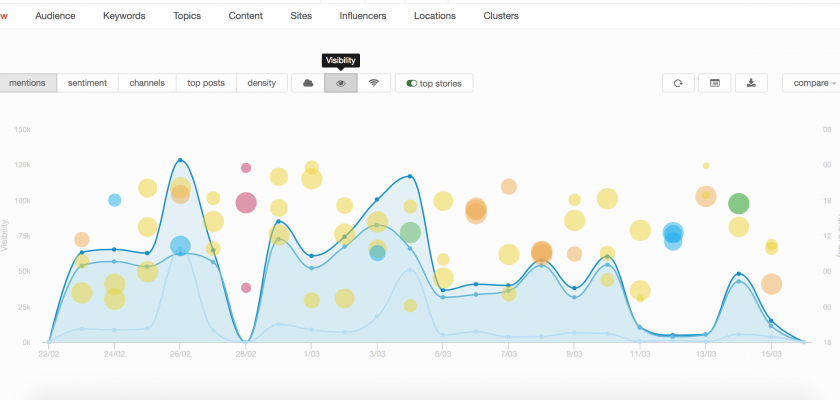Toggle the Visibility eye icon
Image resolution: width=840 pixels, height=400 pixels.
(x=341, y=83)
